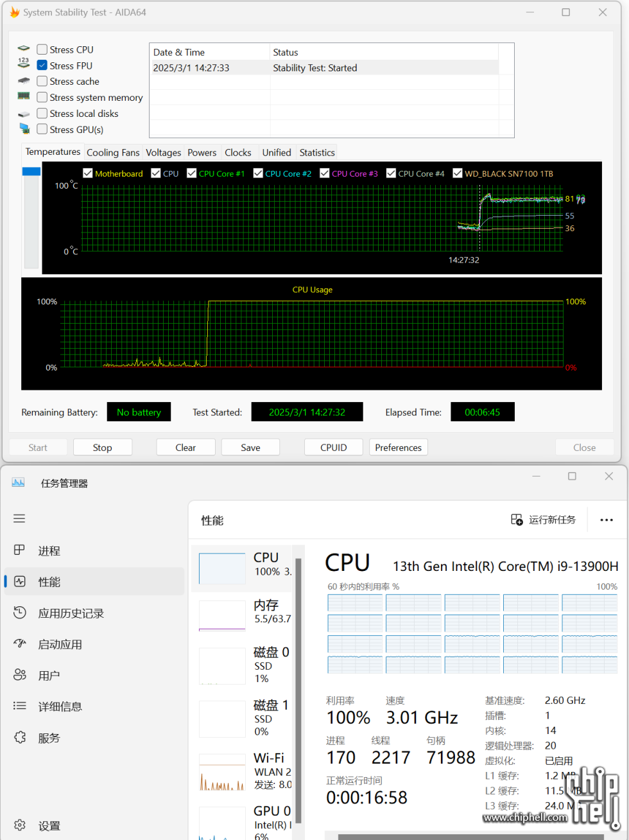Maximize the AIDA64 System Stability Test window

pyautogui.click(x=565, y=12)
